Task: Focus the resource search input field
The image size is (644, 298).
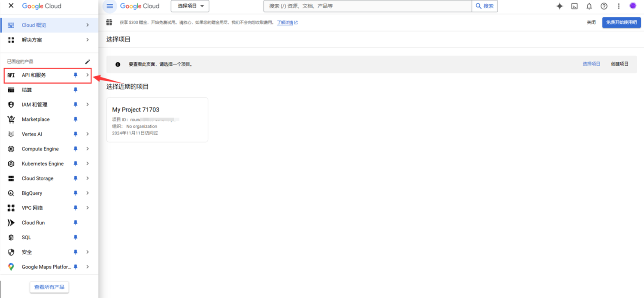Action: point(368,6)
